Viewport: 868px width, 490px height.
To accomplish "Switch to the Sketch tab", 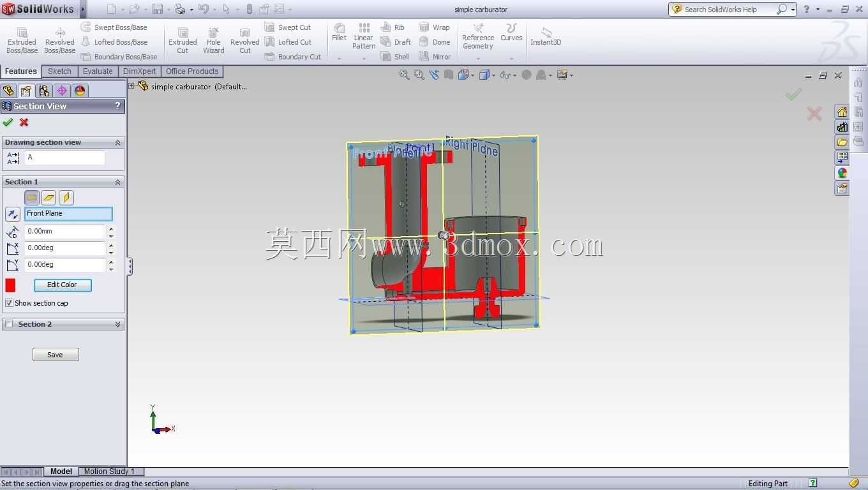I will click(x=59, y=71).
